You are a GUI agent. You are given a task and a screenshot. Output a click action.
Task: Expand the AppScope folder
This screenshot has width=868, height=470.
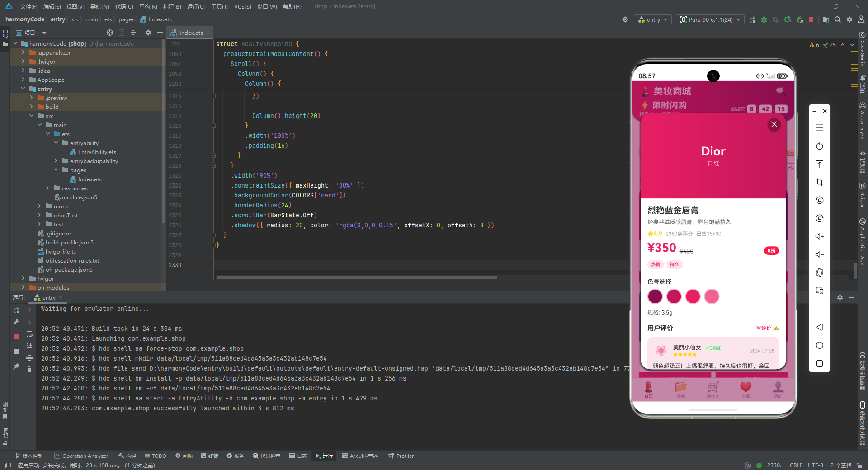(x=23, y=80)
